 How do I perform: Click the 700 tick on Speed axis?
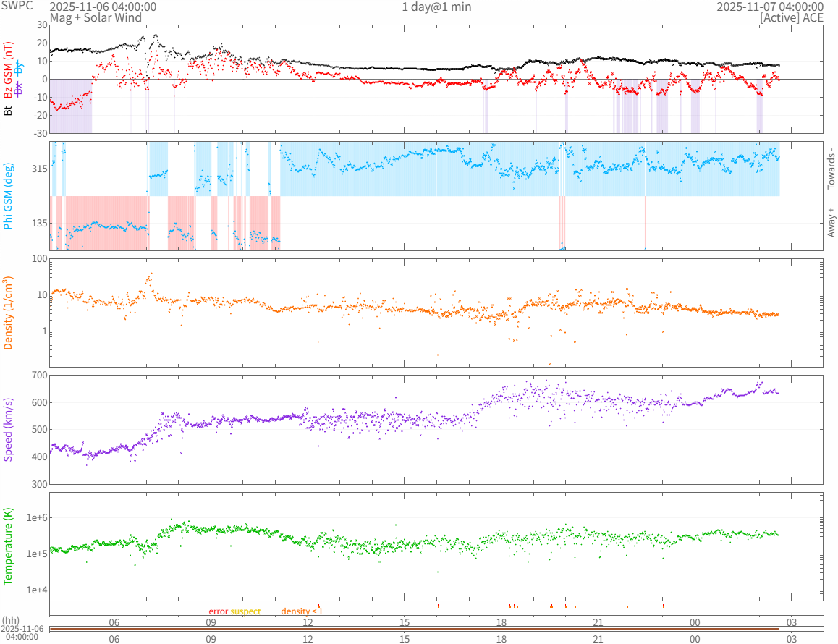pyautogui.click(x=40, y=376)
